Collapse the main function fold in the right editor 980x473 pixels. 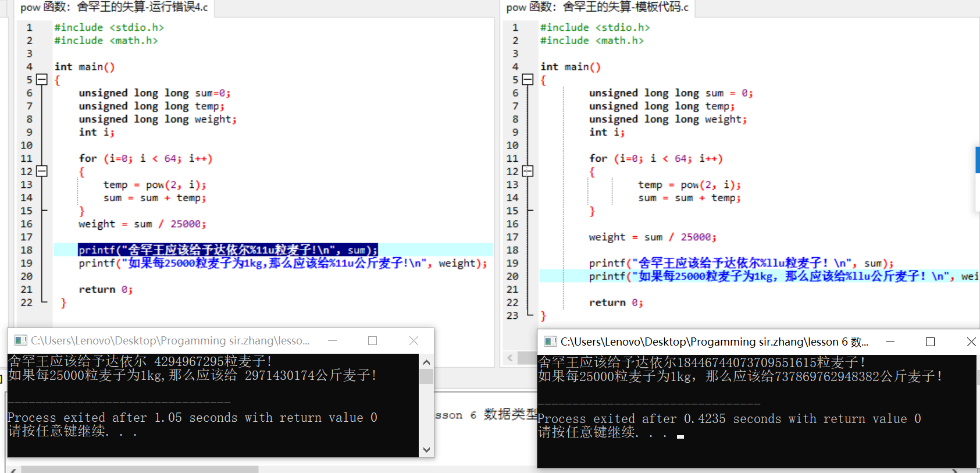[528, 80]
